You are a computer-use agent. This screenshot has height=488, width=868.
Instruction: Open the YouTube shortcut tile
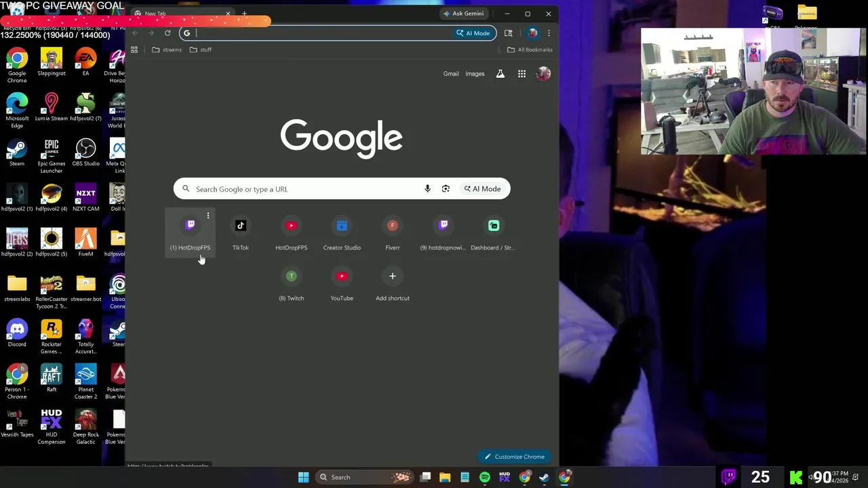click(342, 283)
